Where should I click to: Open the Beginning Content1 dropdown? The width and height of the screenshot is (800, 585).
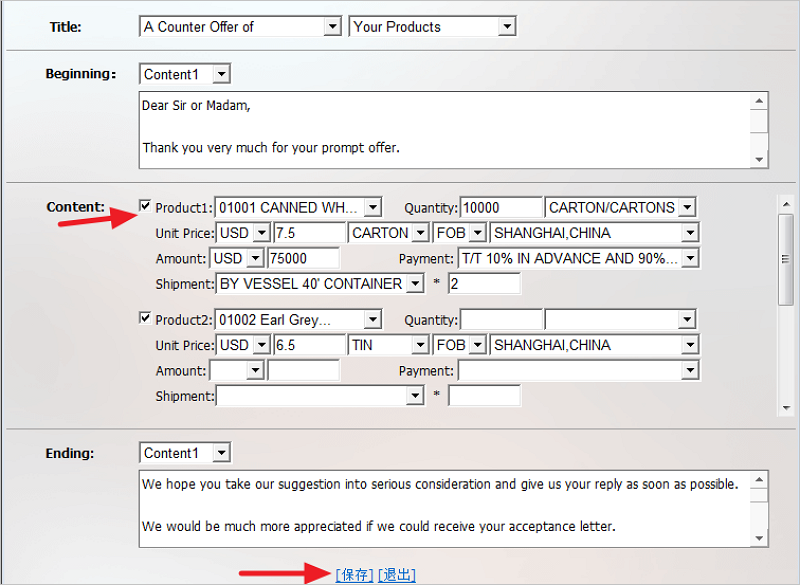(x=221, y=74)
